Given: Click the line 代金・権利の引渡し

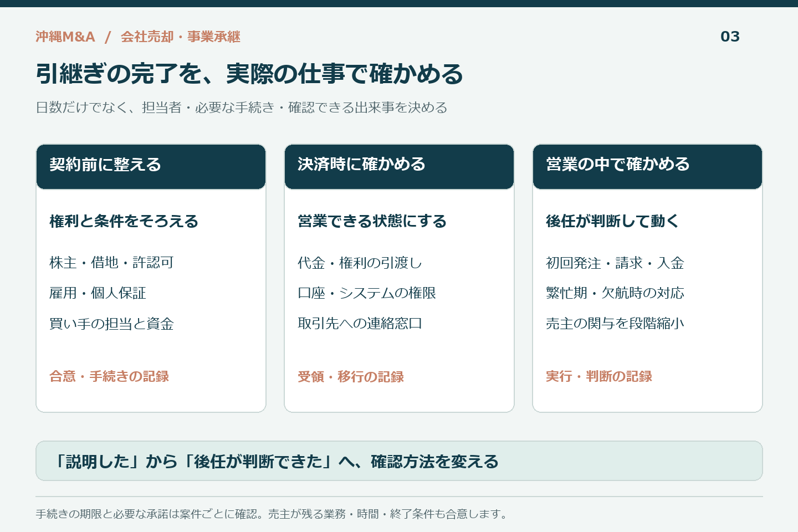Looking at the screenshot, I should coord(360,263).
